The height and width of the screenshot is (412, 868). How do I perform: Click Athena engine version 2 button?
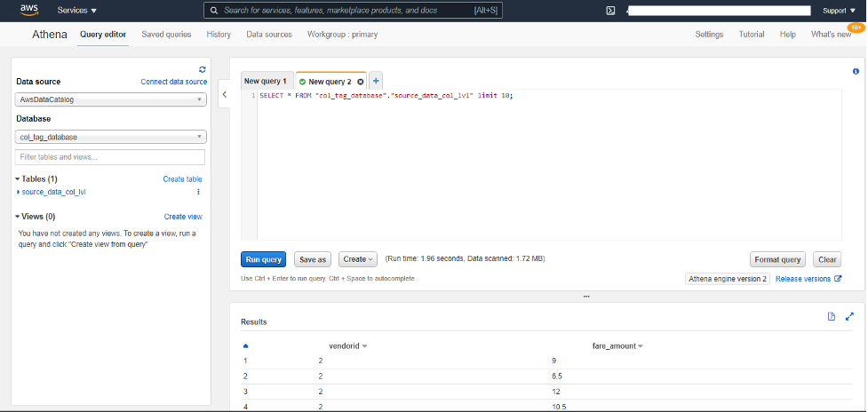(728, 279)
